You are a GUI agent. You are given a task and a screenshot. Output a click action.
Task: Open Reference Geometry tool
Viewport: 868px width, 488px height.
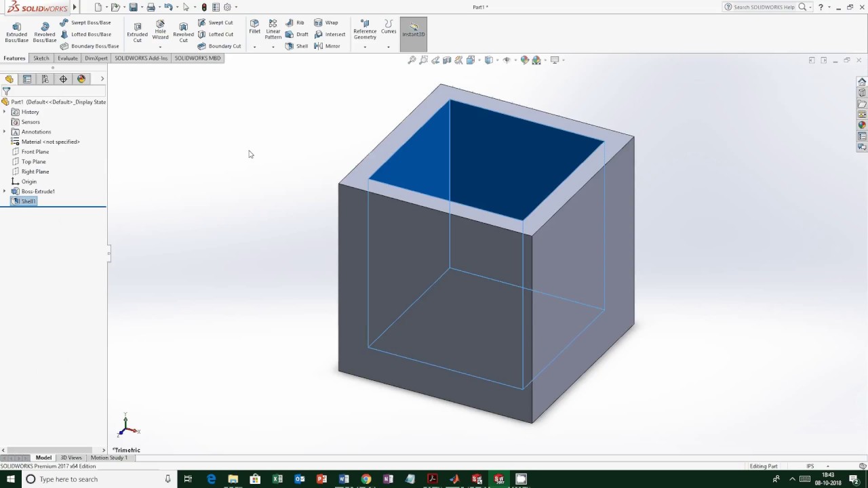point(365,29)
